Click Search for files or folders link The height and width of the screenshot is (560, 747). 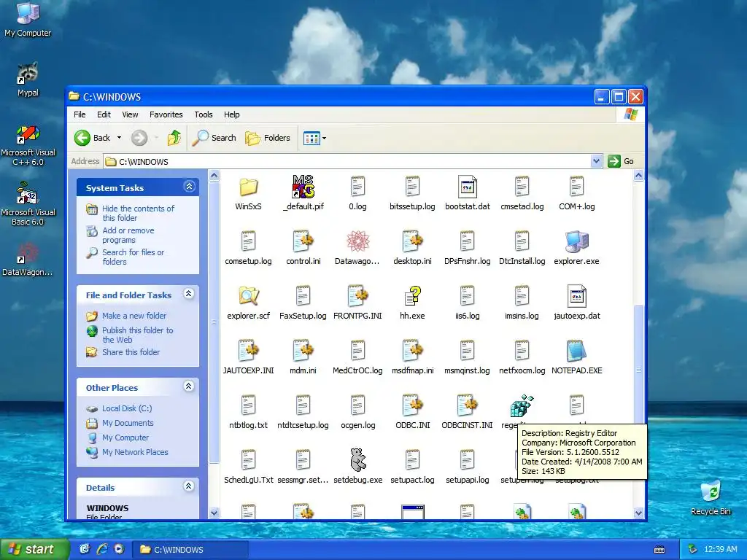pos(133,257)
